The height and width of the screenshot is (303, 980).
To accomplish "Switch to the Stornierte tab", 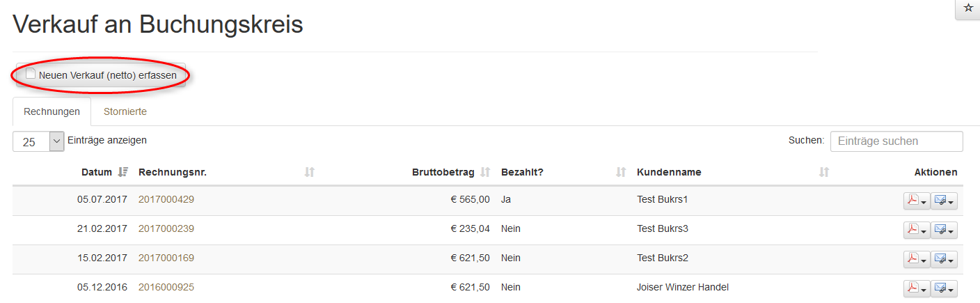I will tap(125, 111).
